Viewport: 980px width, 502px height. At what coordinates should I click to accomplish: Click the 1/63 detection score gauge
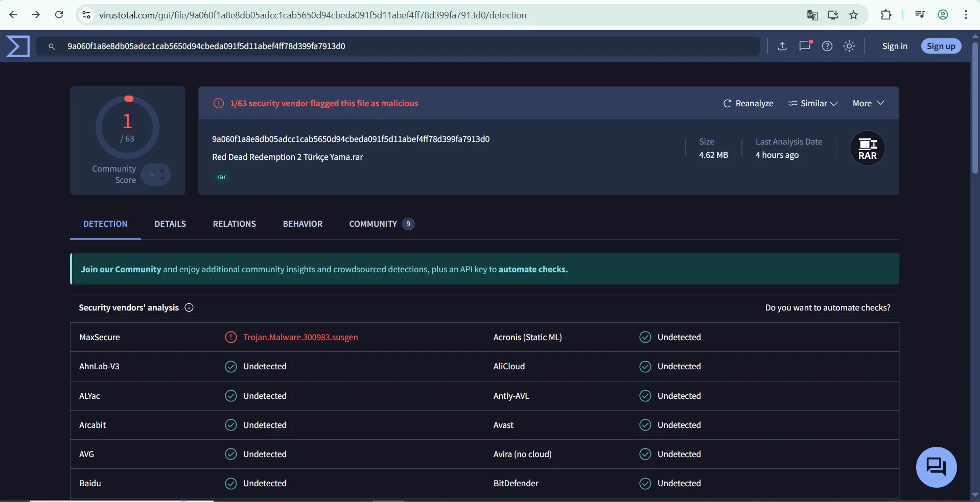coord(127,127)
